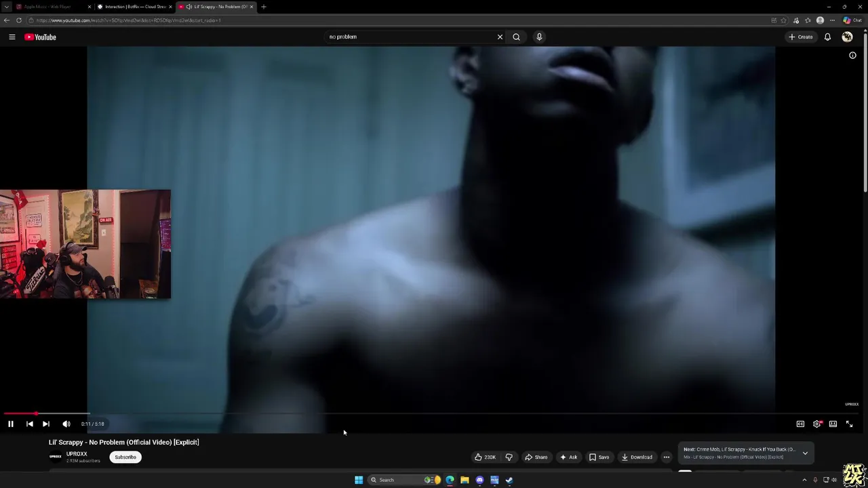The image size is (868, 488).
Task: Open the Create button
Action: (x=801, y=37)
